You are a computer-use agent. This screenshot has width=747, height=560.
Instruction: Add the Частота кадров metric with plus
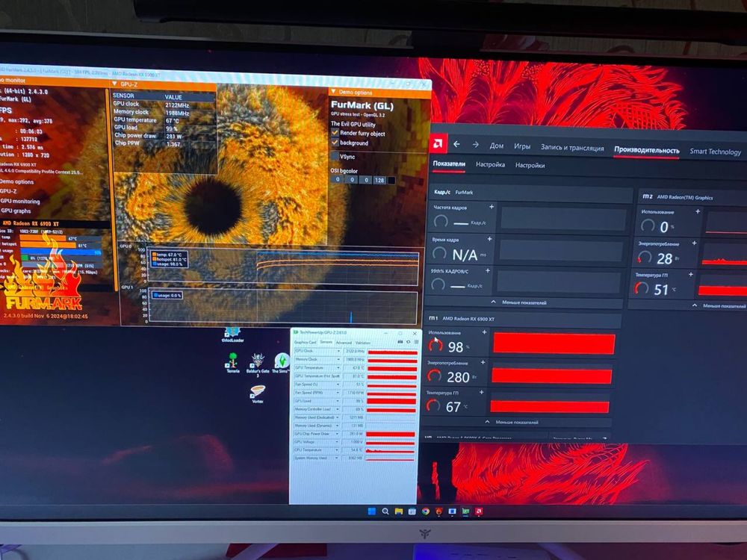(x=492, y=207)
